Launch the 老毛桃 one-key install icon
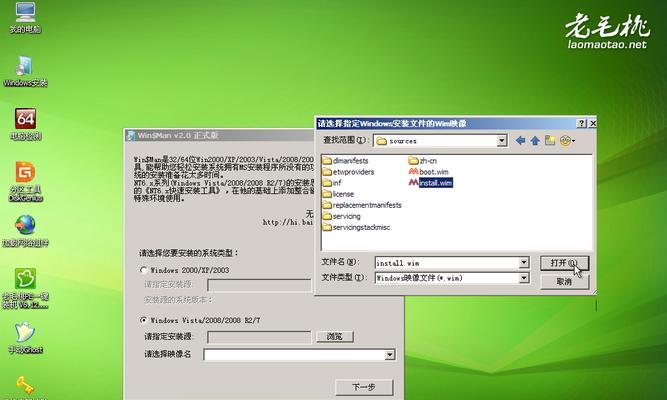This screenshot has height=400, width=667. pos(26,288)
